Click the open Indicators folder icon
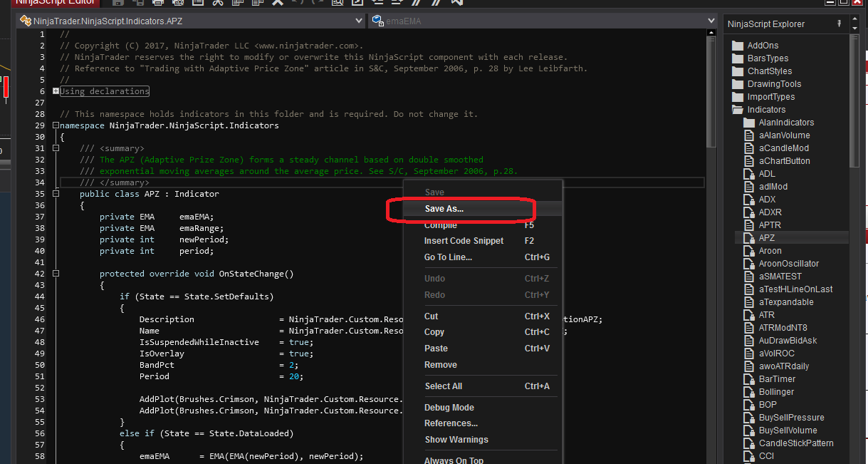 point(737,110)
